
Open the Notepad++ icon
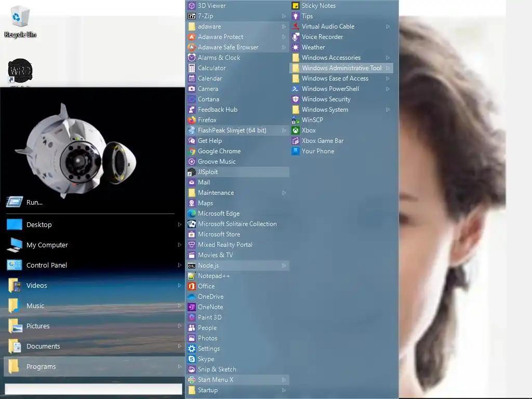[192, 275]
